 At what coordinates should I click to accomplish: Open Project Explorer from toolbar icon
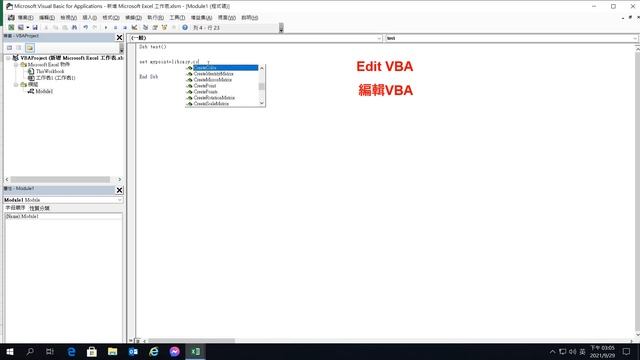(x=145, y=27)
